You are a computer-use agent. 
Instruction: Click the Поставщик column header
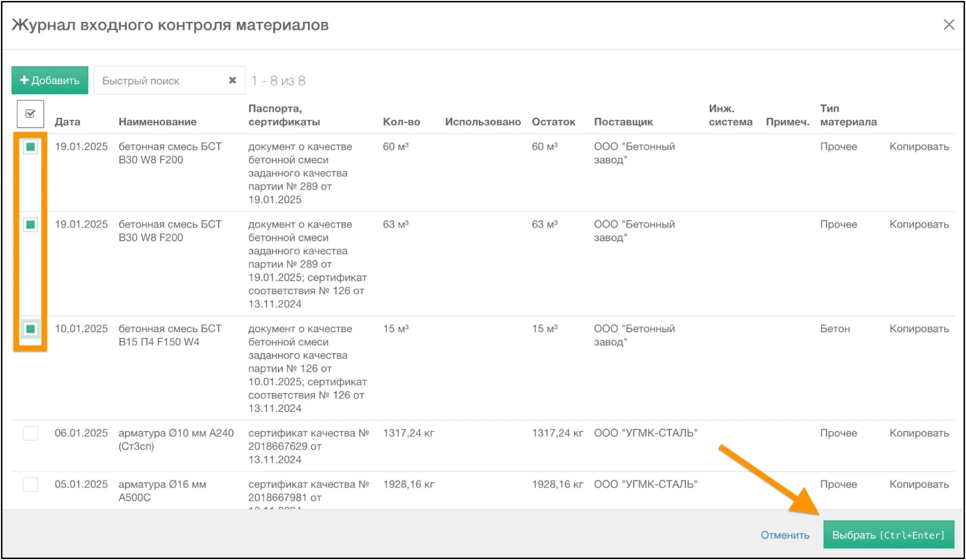pos(623,122)
